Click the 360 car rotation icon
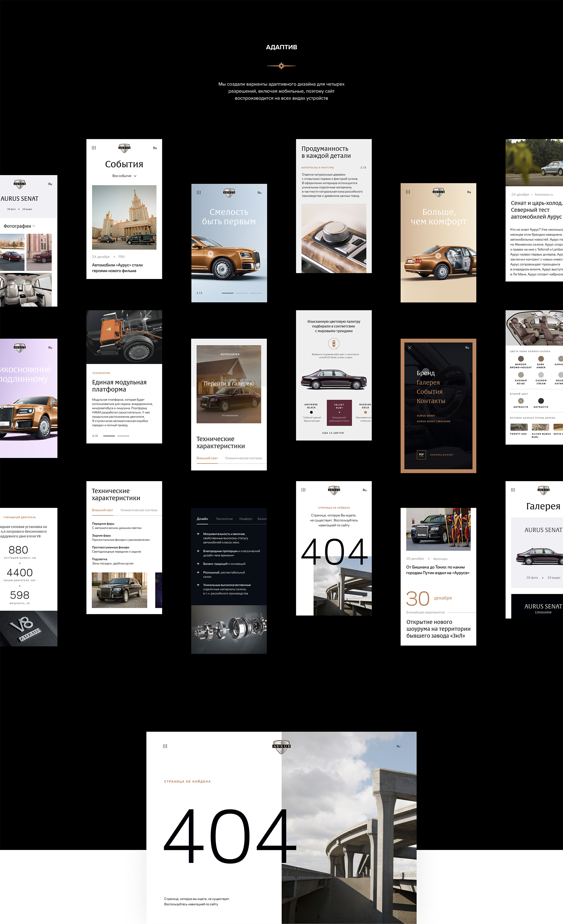The image size is (563, 924). tap(334, 343)
